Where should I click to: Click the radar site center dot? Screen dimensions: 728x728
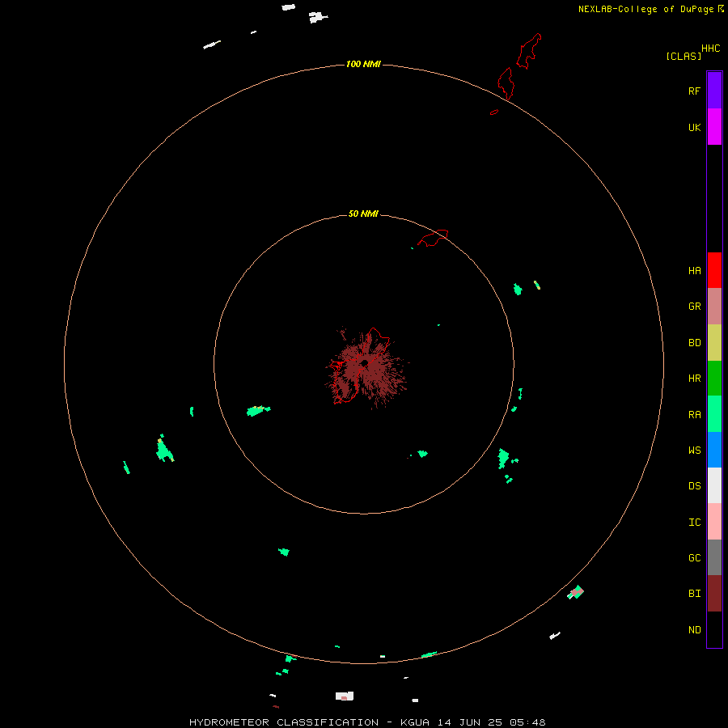click(365, 363)
